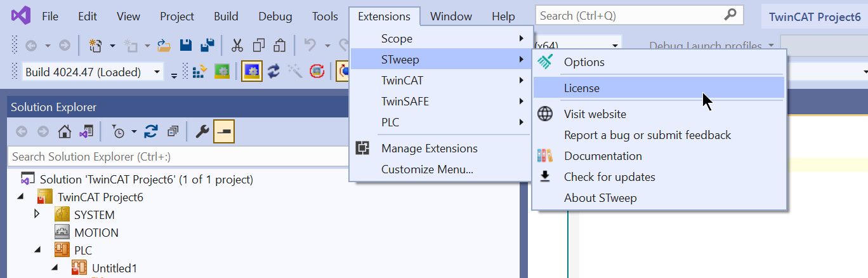Open the File menu

click(50, 17)
